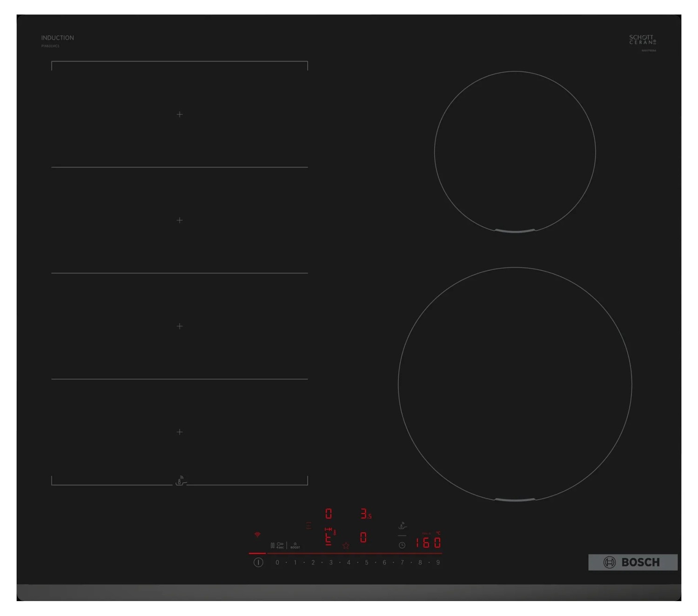Click the SCHOTT CERAN logo

(642, 40)
